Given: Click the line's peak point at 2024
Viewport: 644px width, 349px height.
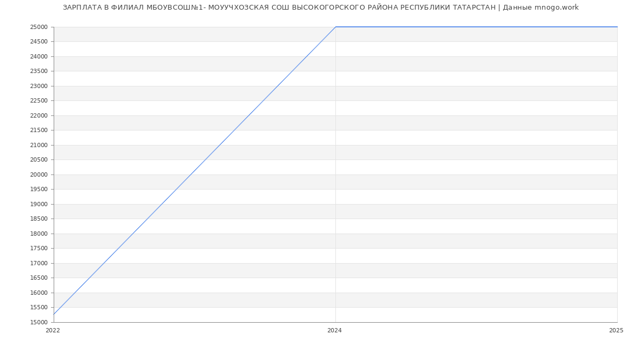Looking at the screenshot, I should point(335,27).
